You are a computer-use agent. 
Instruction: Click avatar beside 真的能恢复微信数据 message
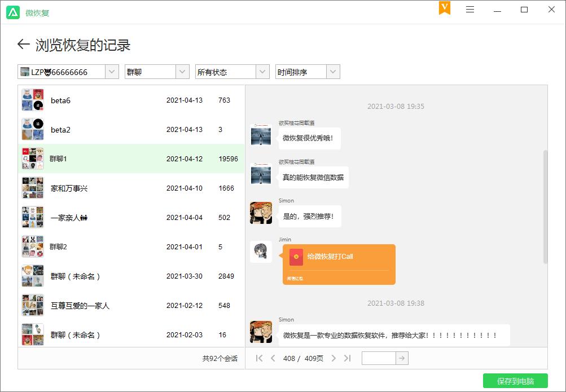pos(261,174)
